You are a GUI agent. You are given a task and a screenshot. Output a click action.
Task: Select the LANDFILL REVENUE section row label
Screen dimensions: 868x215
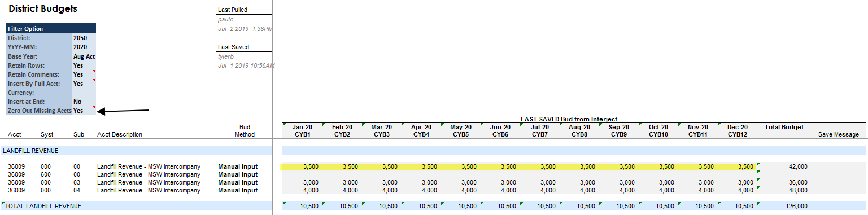(x=30, y=151)
